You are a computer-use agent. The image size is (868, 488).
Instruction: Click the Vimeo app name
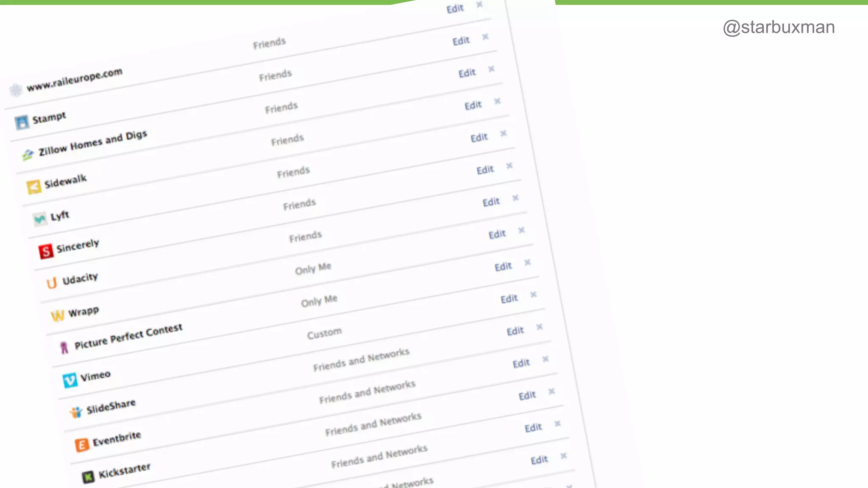pyautogui.click(x=95, y=376)
